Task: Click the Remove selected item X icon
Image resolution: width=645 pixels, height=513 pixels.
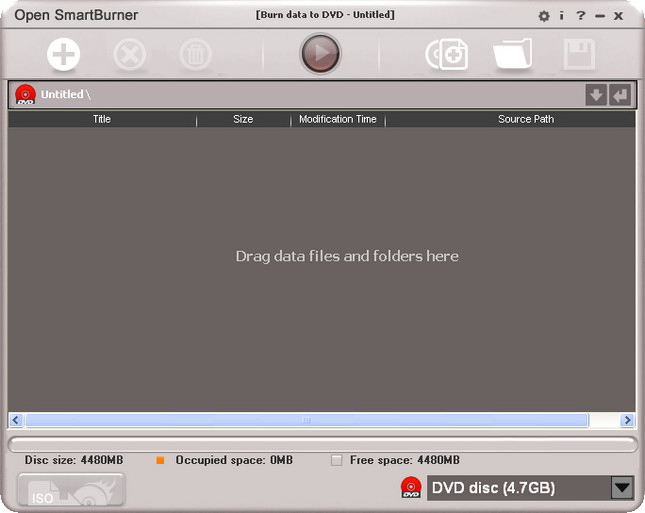Action: [130, 53]
